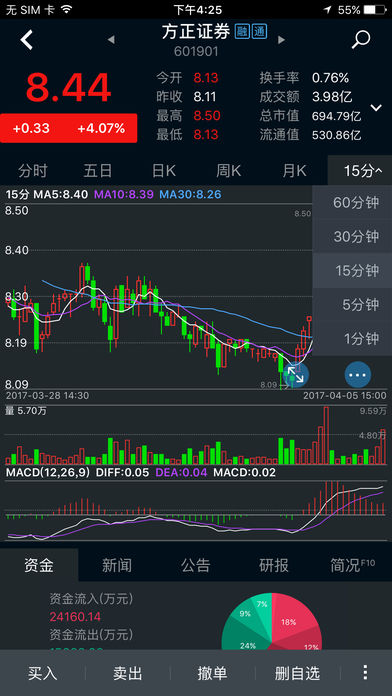Open the 新闻 info tab
This screenshot has width=392, height=696.
pyautogui.click(x=117, y=565)
